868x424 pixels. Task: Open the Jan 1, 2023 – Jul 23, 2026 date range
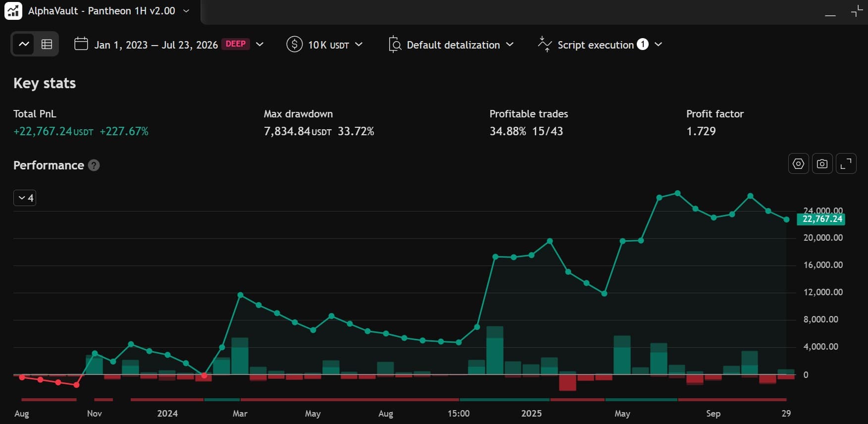156,45
